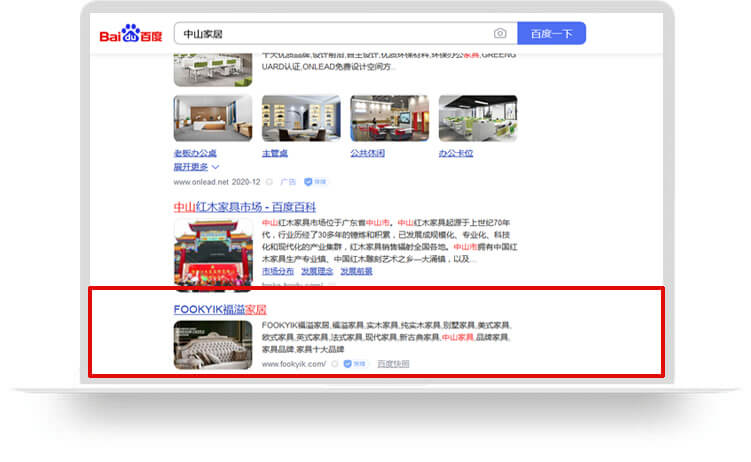Open the 百度快照 cached snapshot link
Image resolution: width=751 pixels, height=462 pixels.
(393, 364)
